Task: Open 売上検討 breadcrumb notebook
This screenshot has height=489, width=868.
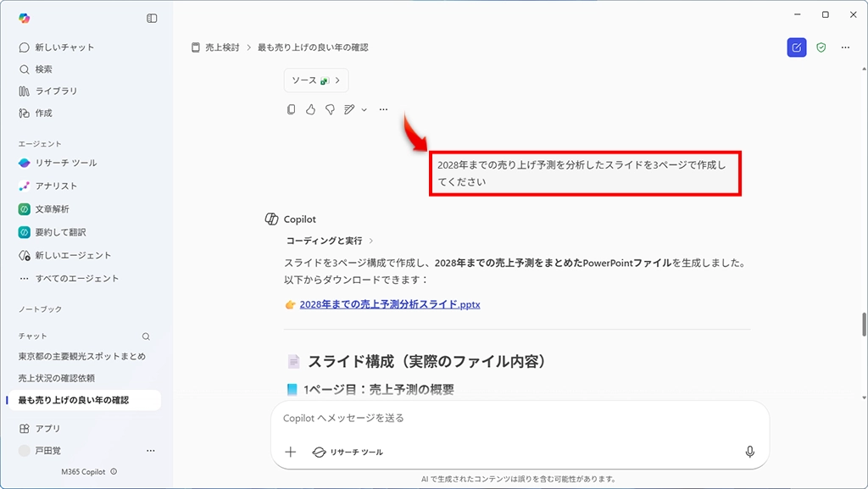Action: (x=222, y=47)
